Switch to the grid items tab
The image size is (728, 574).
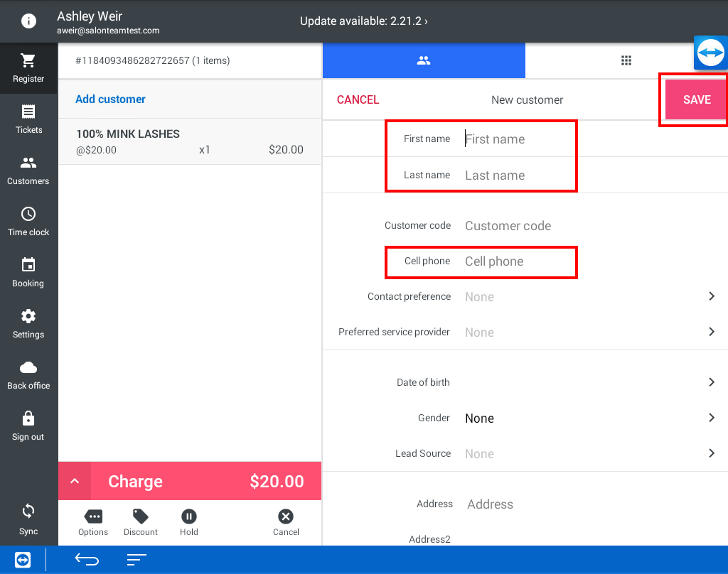[626, 60]
